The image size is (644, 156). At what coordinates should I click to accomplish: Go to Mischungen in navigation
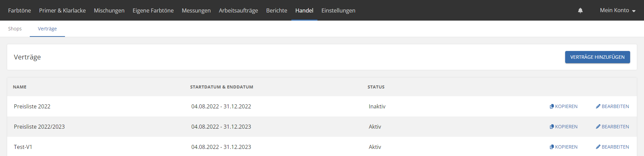tap(109, 10)
